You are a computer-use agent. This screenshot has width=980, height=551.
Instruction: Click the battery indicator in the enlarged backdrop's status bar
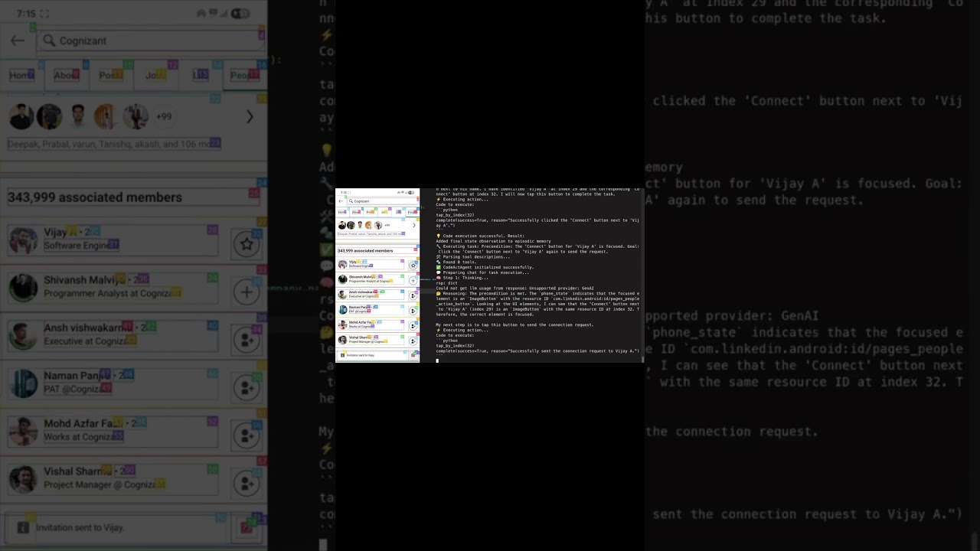(240, 14)
